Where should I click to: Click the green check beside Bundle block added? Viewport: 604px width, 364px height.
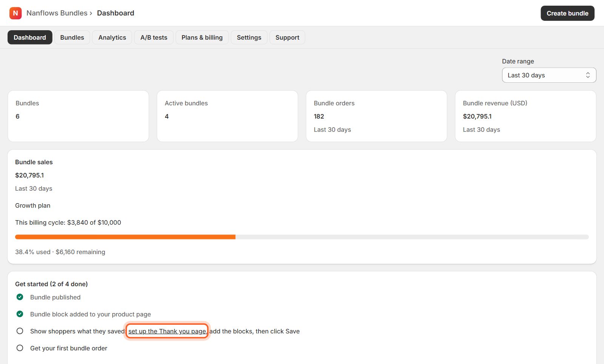click(x=20, y=314)
